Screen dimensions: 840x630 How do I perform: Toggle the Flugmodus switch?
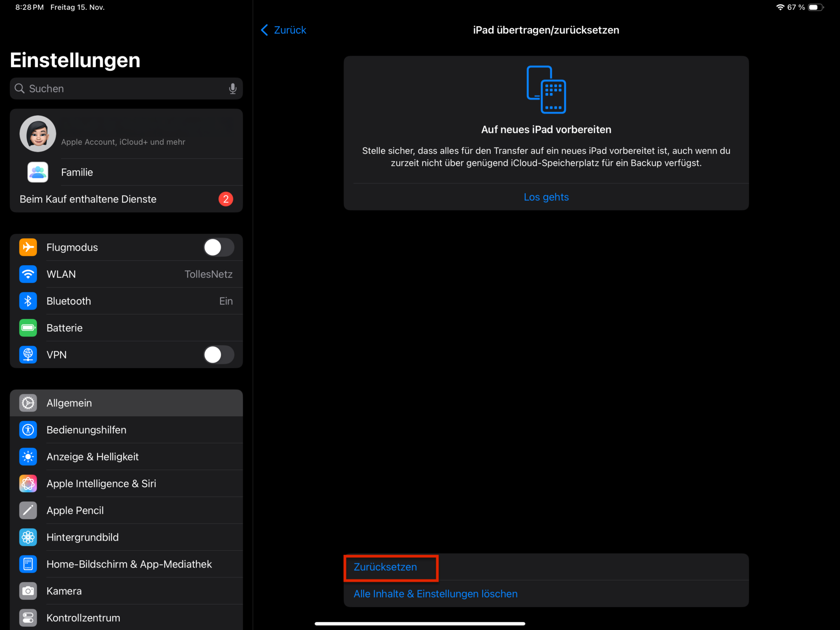218,247
